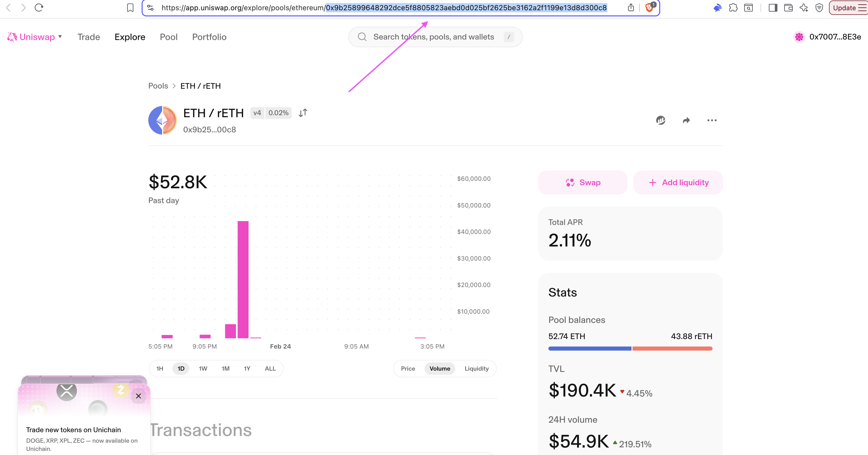Image resolution: width=868 pixels, height=455 pixels.
Task: Click the chart analytics explorer icon
Action: (660, 120)
